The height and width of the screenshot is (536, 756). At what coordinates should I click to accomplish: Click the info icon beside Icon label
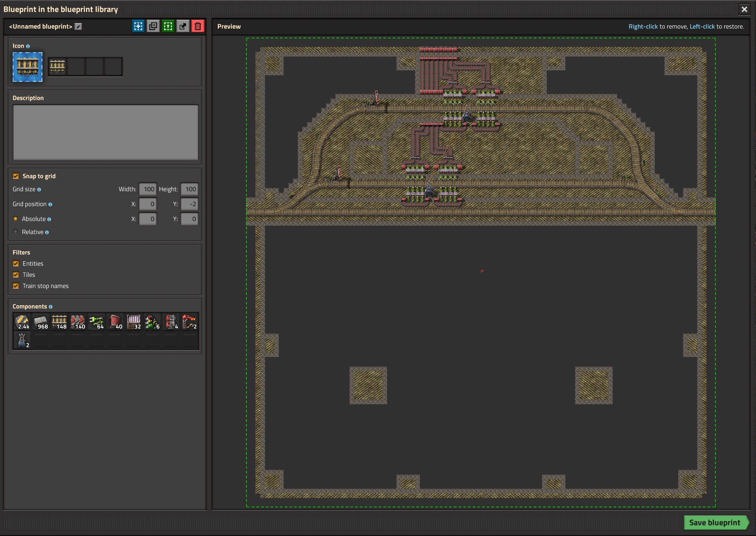coord(28,46)
